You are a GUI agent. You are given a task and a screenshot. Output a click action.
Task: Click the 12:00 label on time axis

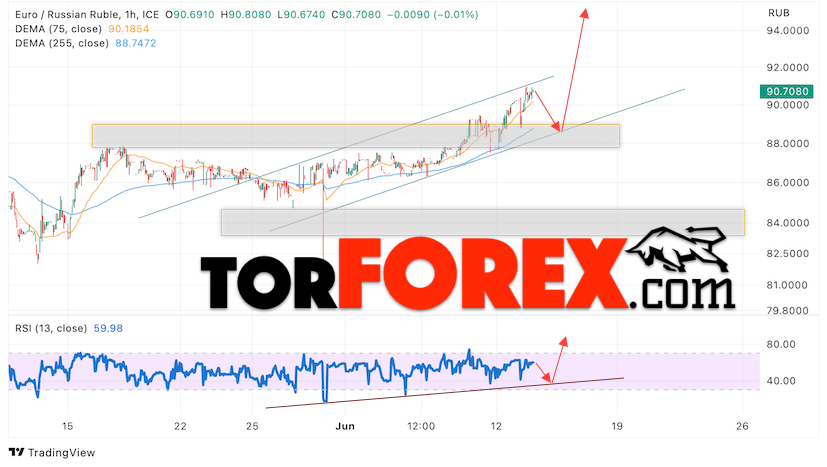(x=421, y=426)
